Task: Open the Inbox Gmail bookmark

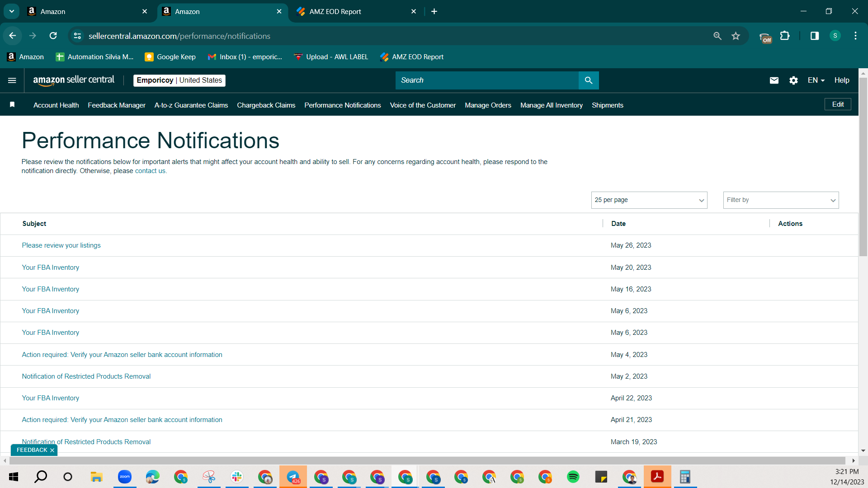Action: pyautogui.click(x=245, y=57)
